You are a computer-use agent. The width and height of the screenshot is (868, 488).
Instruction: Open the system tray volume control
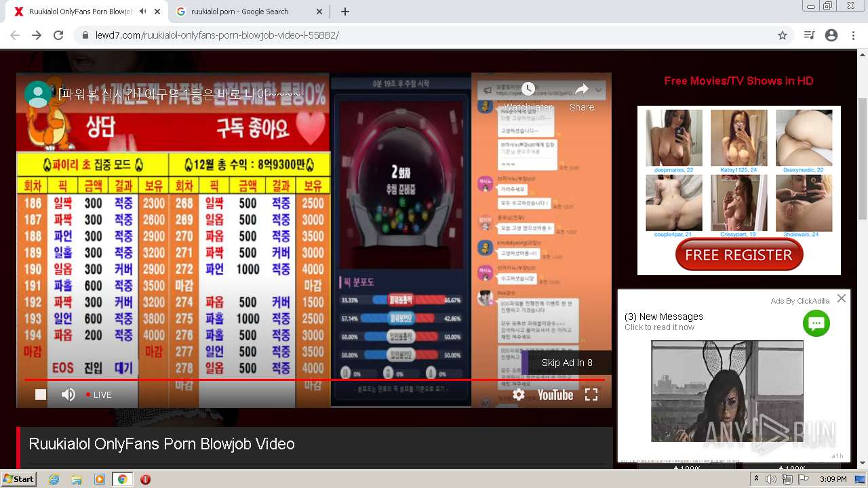(771, 479)
